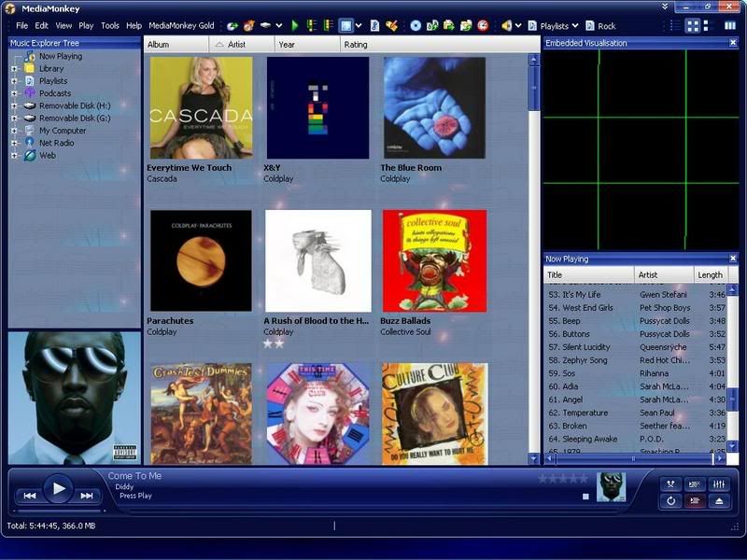Viewport: 747px width, 560px height.
Task: Expand the Library tree node
Action: [14, 68]
